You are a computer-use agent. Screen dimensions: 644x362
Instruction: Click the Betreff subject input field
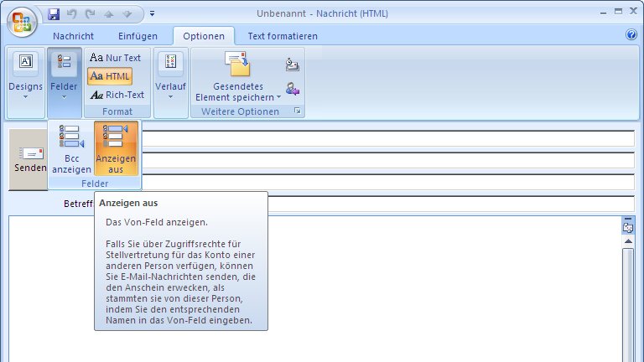click(451, 204)
